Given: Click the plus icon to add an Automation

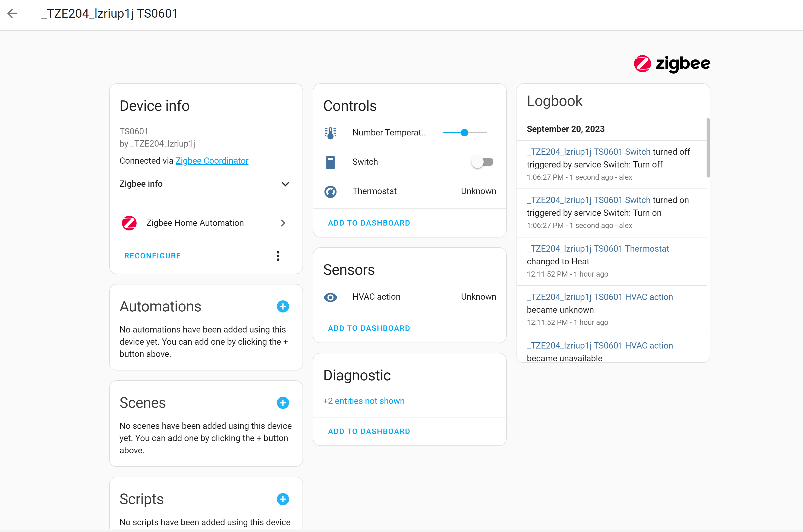Looking at the screenshot, I should pyautogui.click(x=283, y=306).
